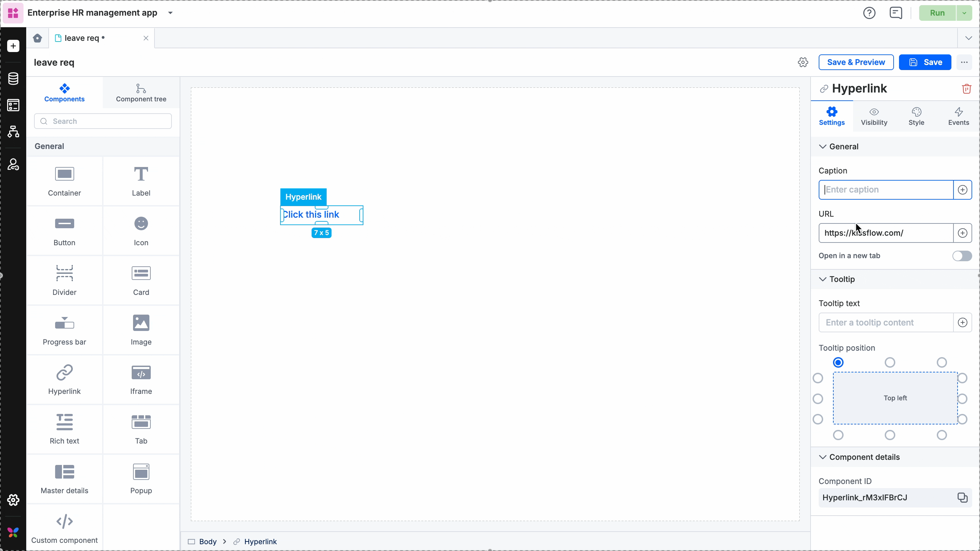Close the leave req tab
The width and height of the screenshot is (980, 551).
click(x=146, y=38)
